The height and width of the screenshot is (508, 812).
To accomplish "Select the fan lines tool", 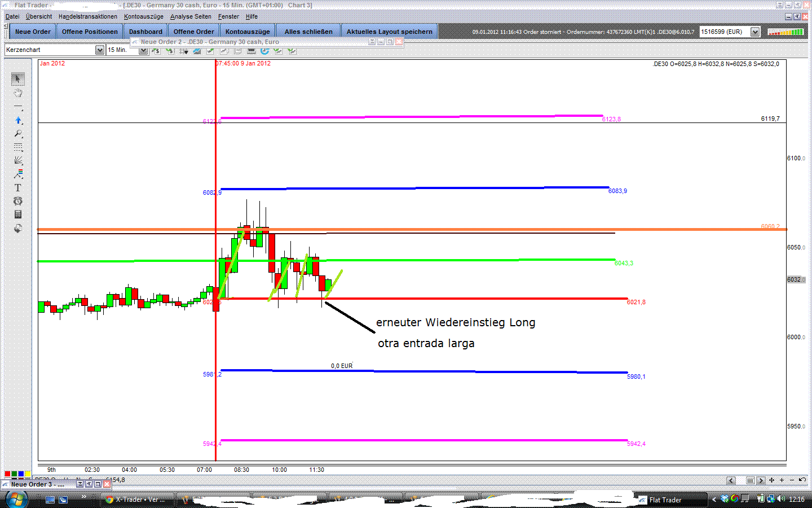I will click(x=18, y=160).
